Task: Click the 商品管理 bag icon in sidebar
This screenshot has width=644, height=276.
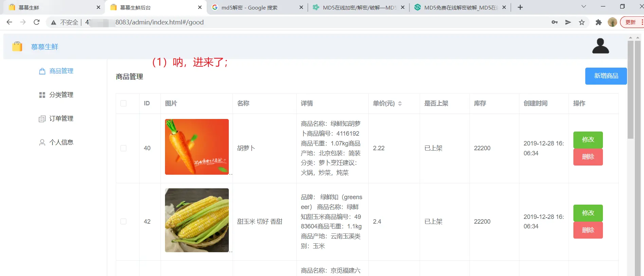Action: click(42, 71)
